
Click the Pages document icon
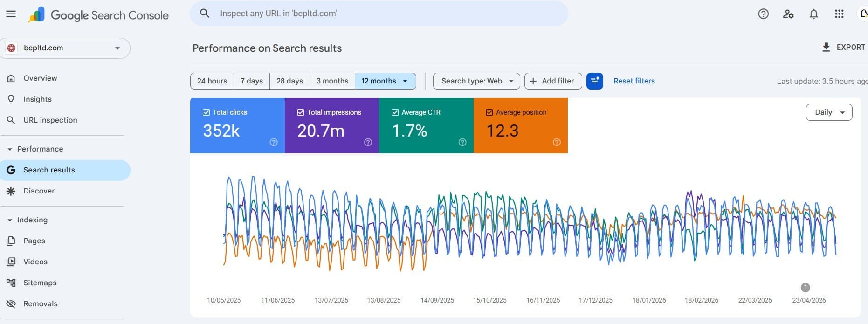pyautogui.click(x=11, y=241)
